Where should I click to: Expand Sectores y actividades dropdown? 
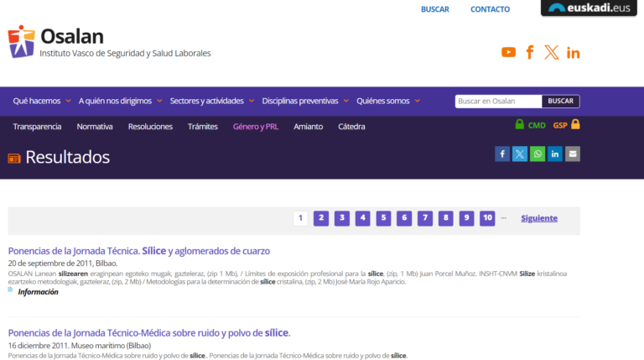tap(212, 101)
